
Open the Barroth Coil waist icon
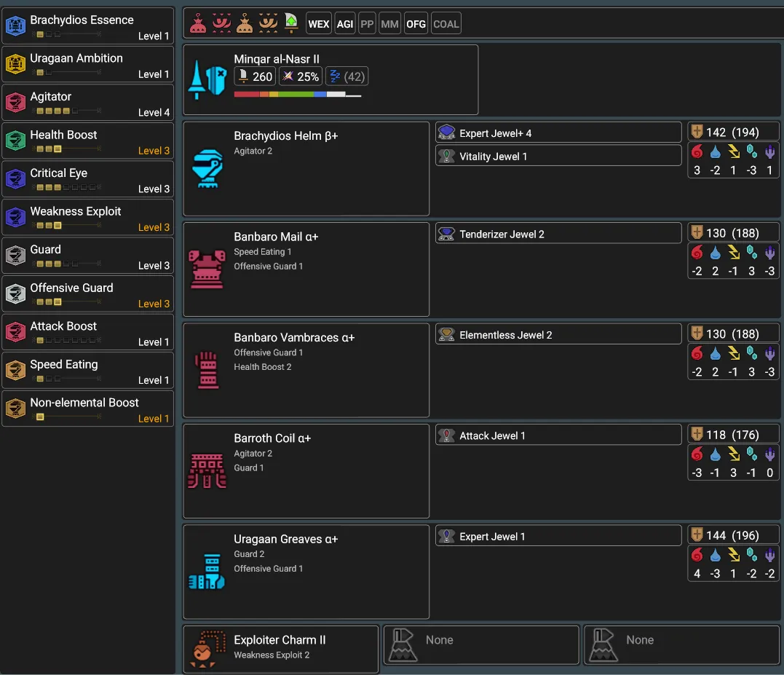(207, 471)
